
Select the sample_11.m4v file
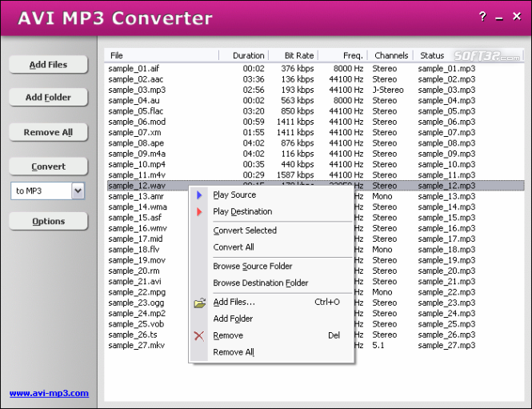pyautogui.click(x=137, y=175)
